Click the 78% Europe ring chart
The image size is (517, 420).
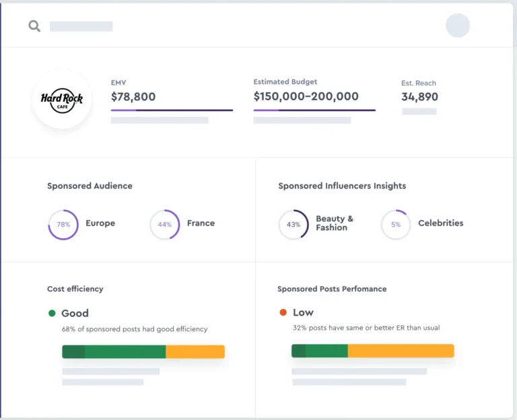point(63,225)
